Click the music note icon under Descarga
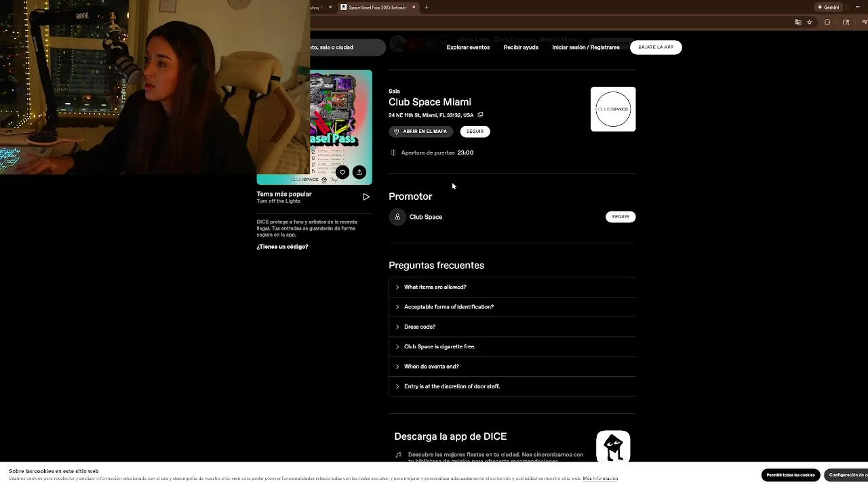 [x=398, y=455]
